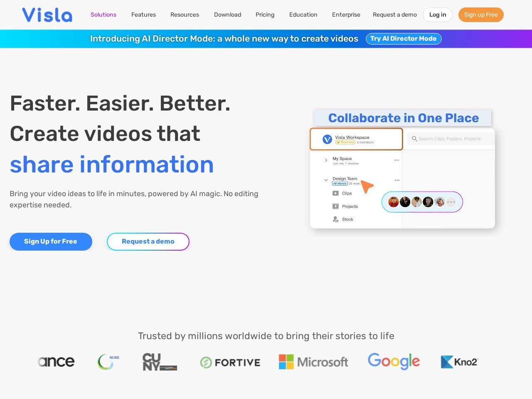Click the Stock person icon
This screenshot has height=399, width=532.
(335, 219)
